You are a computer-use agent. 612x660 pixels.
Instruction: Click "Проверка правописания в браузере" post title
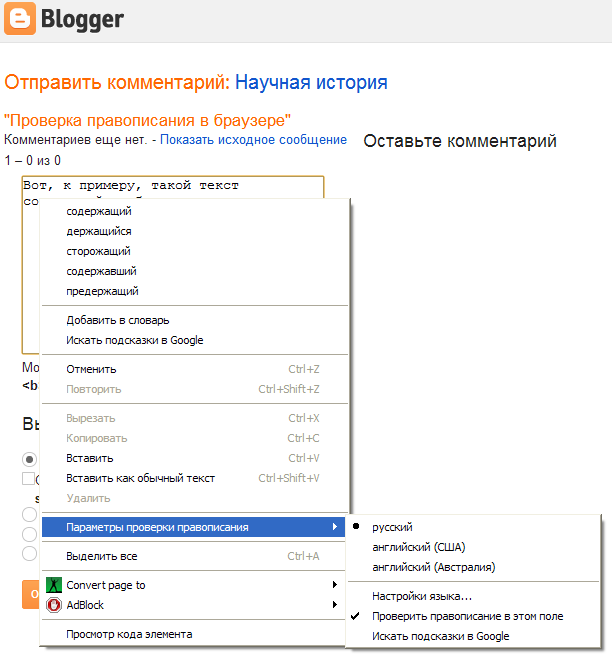click(x=147, y=120)
